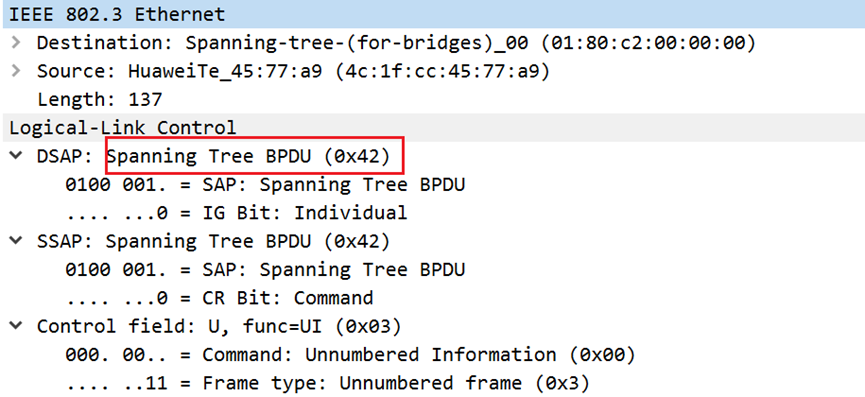The image size is (865, 397).
Task: Select the Logical-Link Control header row
Action: [x=432, y=127]
